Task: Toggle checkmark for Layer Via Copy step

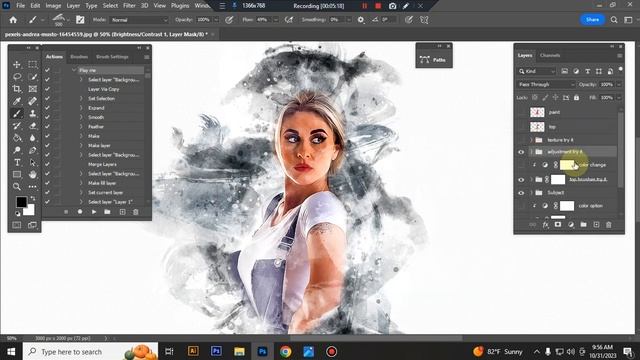Action: (47, 89)
